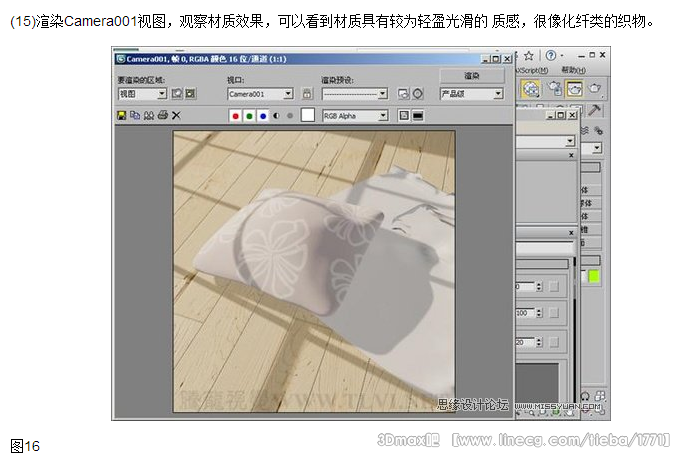Click the Maximize Viewport toggle icon
Screen dimensions: 699x457
(600, 396)
